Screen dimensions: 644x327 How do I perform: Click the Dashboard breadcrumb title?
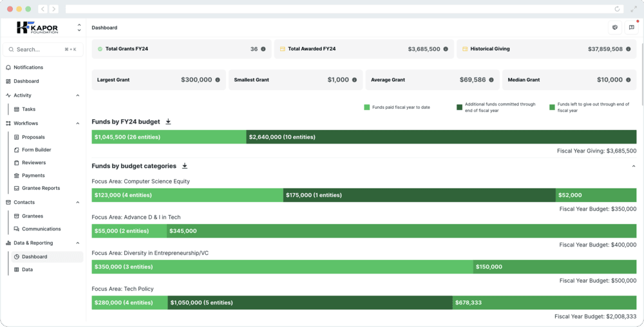(104, 28)
